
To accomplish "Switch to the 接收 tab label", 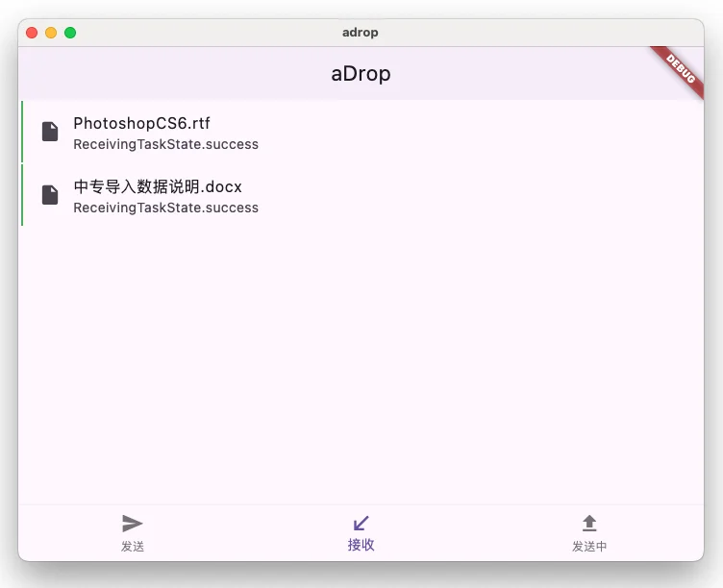I will (x=361, y=545).
